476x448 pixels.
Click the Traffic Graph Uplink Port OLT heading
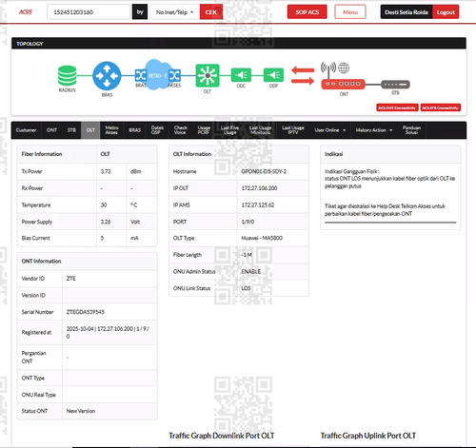(368, 436)
